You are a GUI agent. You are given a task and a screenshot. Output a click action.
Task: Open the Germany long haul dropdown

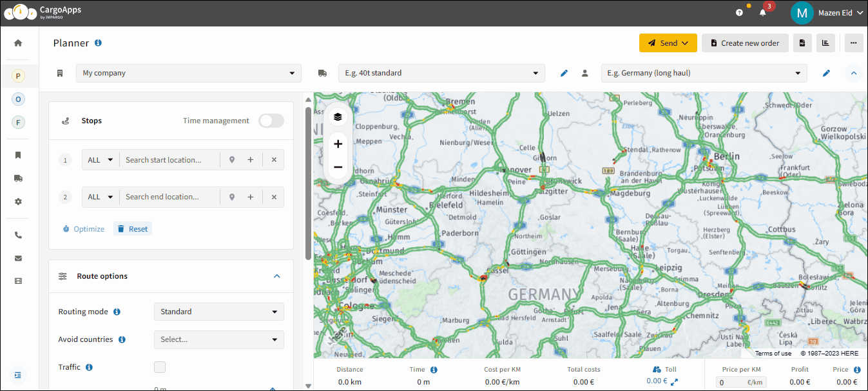pyautogui.click(x=704, y=73)
